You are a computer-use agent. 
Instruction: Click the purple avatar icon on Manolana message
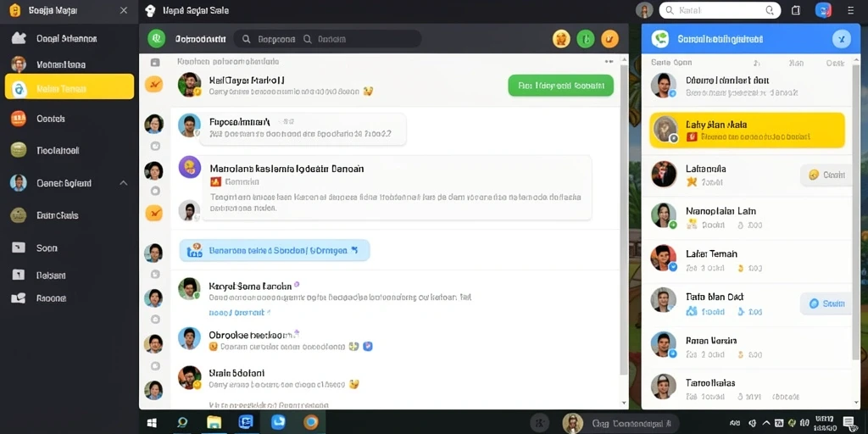190,167
